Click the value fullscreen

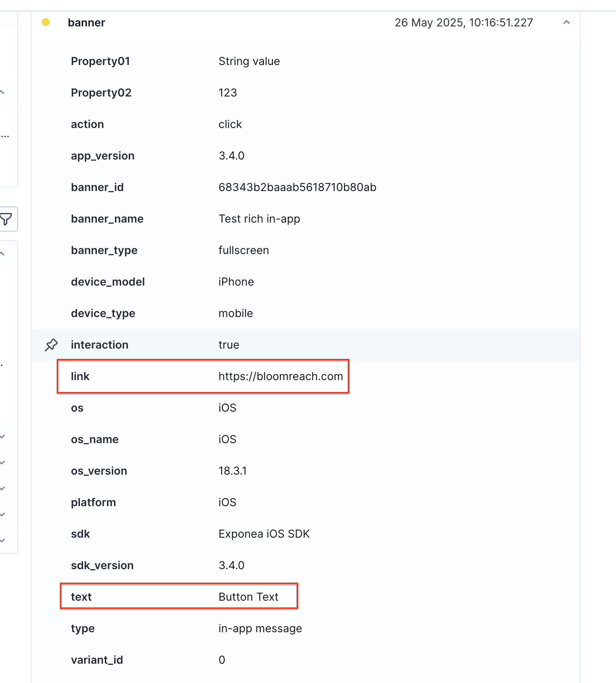coord(244,250)
